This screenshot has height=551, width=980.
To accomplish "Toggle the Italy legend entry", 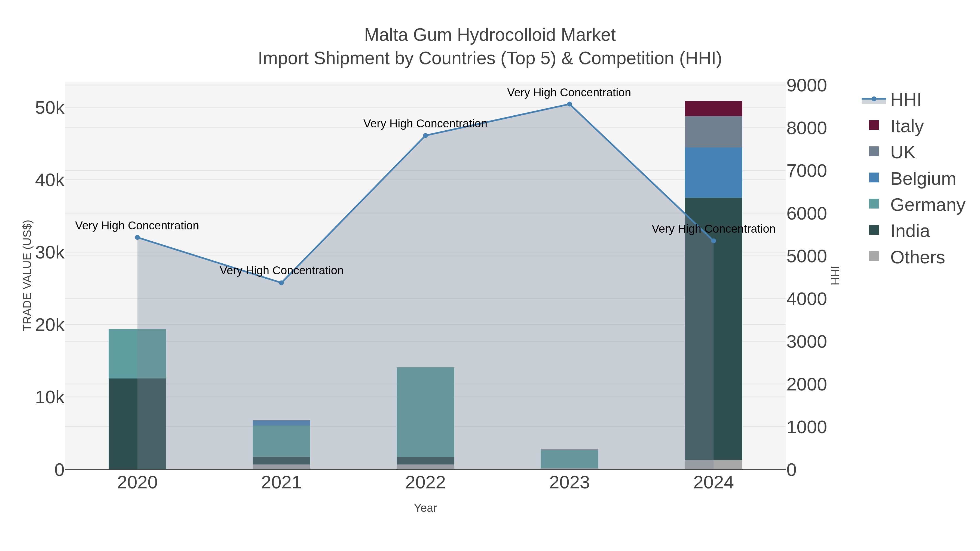I will pyautogui.click(x=896, y=126).
